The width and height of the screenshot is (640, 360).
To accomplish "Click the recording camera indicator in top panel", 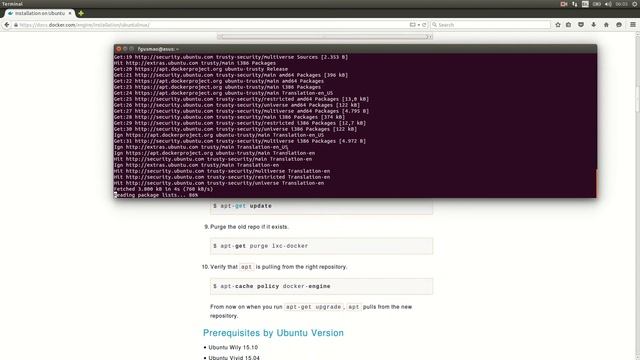I will 564,4.
